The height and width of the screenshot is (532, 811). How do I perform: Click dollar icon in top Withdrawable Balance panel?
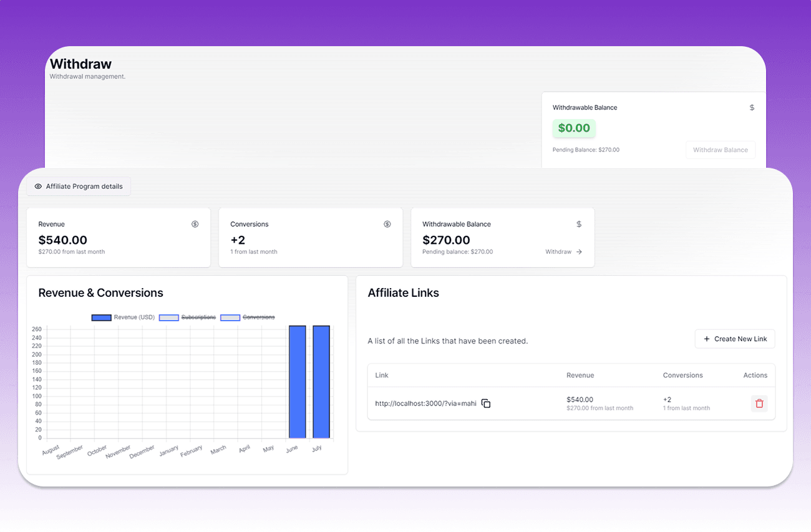(752, 107)
